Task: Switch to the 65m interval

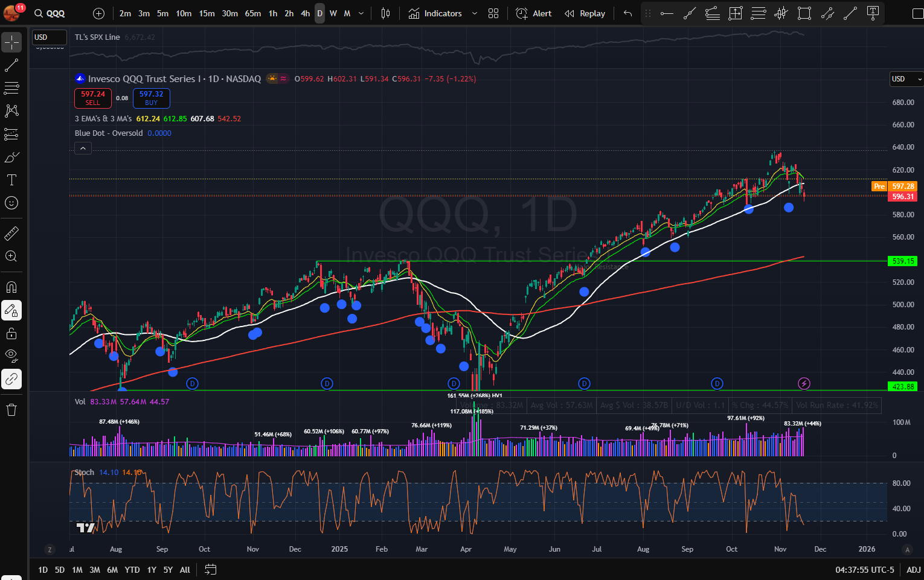Action: pyautogui.click(x=253, y=13)
